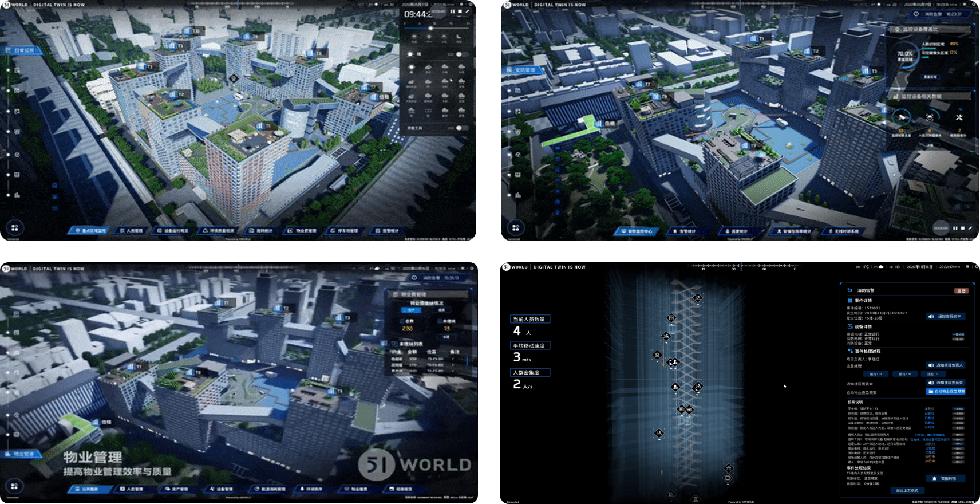980x504 pixels.
Task: Toggle the 测量工具 switch in weather panel
Action: coord(461,128)
